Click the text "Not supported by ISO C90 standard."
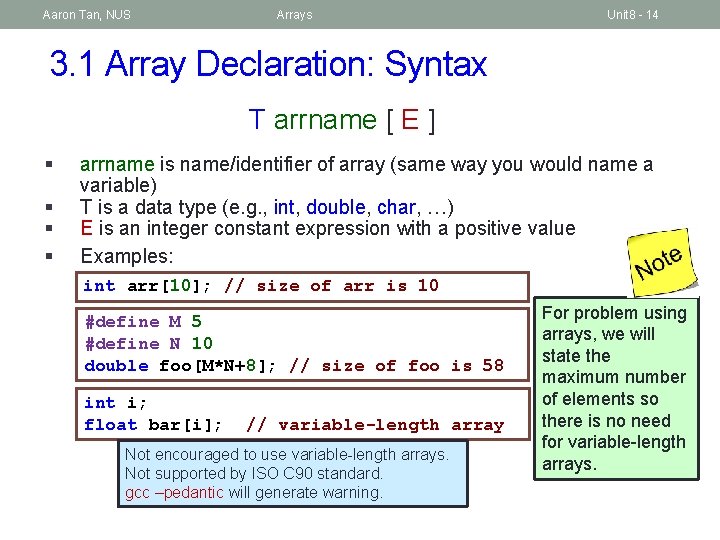The height and width of the screenshot is (540, 720). pos(253,473)
